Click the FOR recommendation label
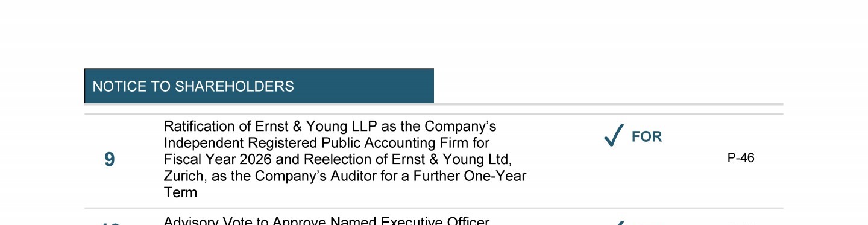The image size is (868, 225). point(647,137)
